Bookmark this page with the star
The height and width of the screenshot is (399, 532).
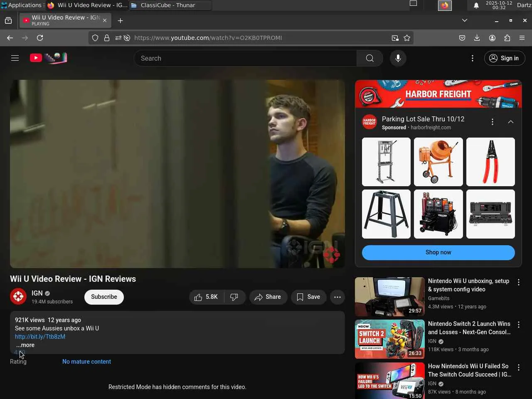407,38
